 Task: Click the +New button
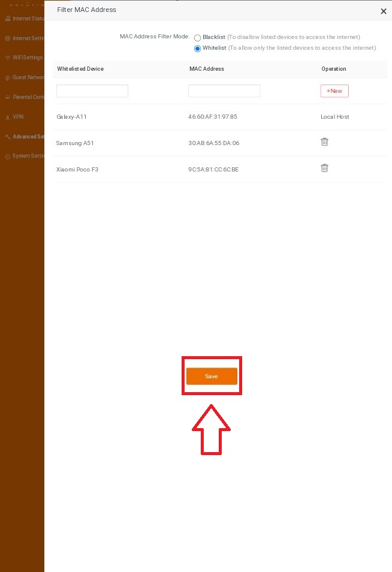pos(334,91)
